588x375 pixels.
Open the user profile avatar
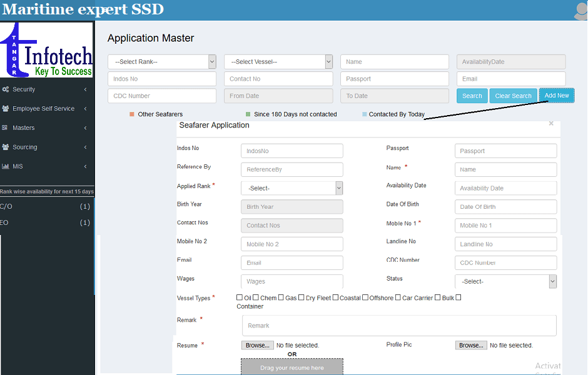(x=580, y=11)
